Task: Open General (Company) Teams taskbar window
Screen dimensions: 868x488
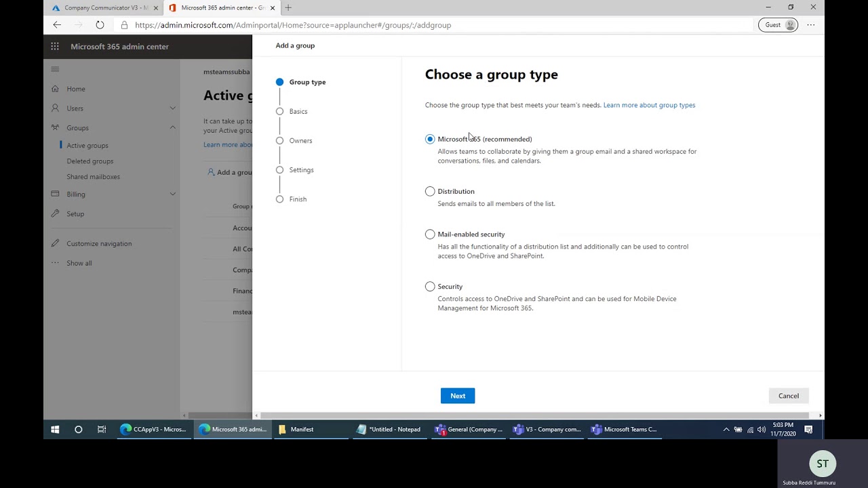Action: (x=469, y=429)
